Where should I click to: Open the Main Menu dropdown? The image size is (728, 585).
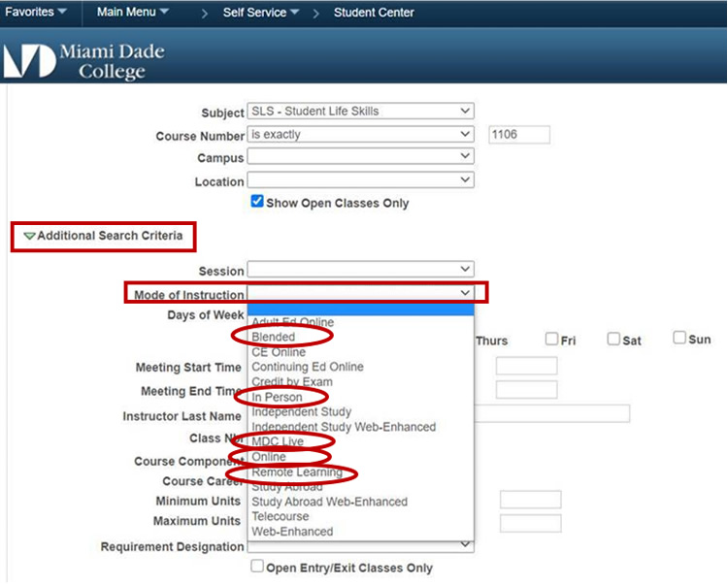[x=132, y=12]
